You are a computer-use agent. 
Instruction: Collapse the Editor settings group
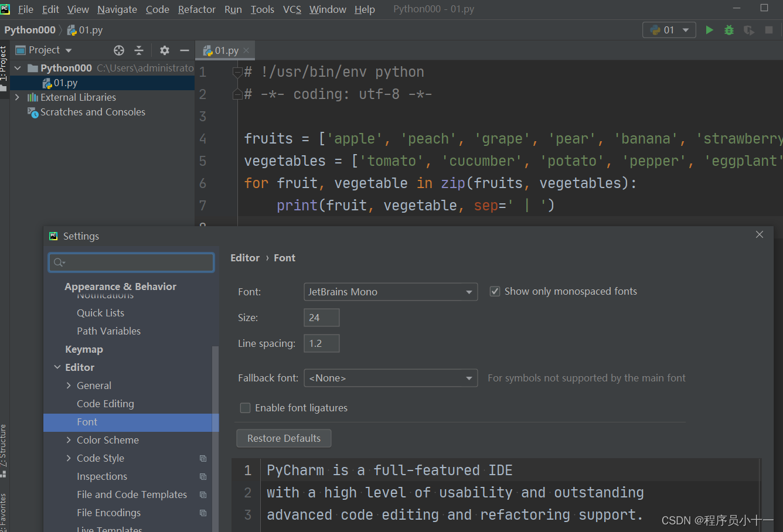pyautogui.click(x=57, y=367)
